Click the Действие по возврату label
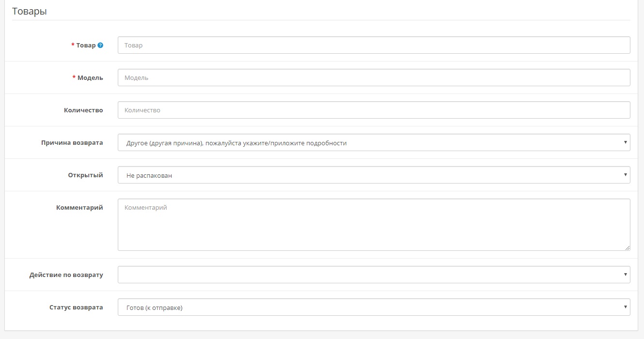The width and height of the screenshot is (644, 339). 66,275
